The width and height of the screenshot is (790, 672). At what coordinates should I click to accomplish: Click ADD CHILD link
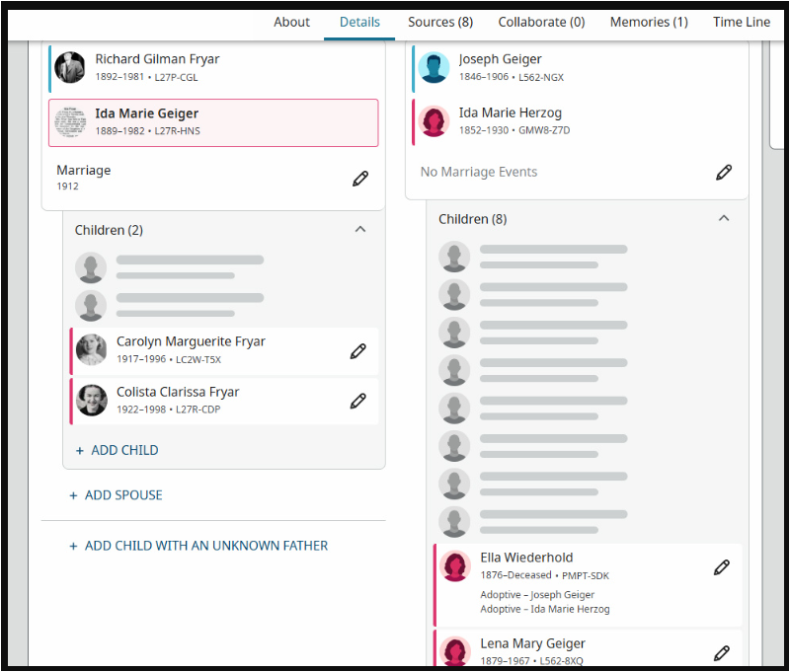[117, 450]
